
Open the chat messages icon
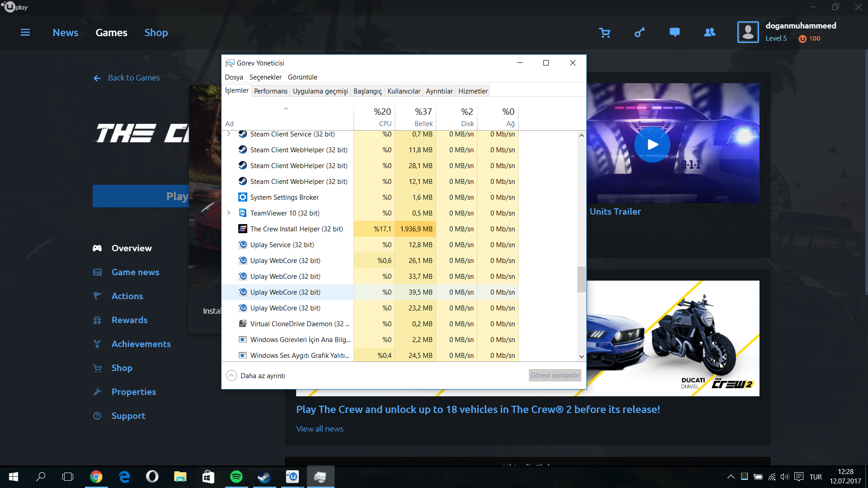click(x=675, y=33)
